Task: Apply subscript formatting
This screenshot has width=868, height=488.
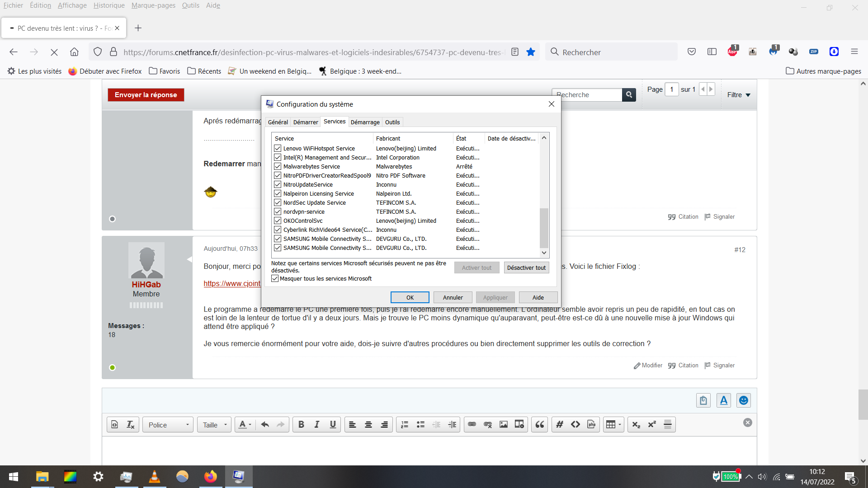Action: (x=636, y=425)
